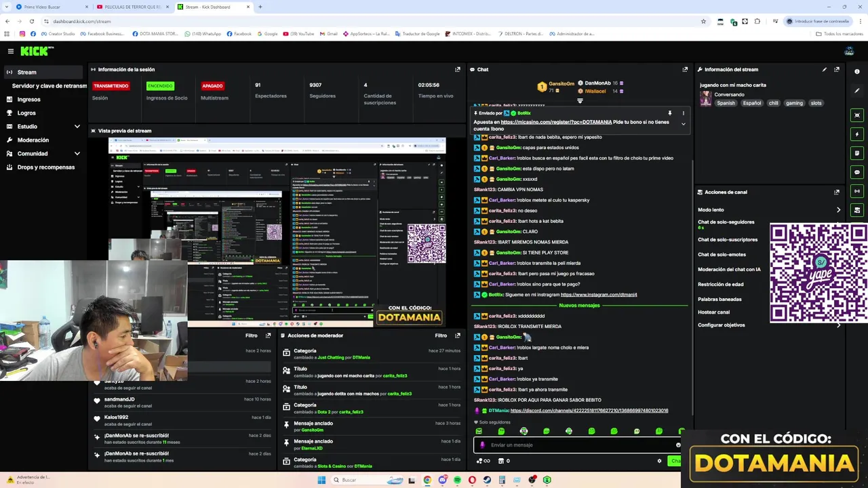
Task: Open Steam from the taskbar
Action: (487, 480)
